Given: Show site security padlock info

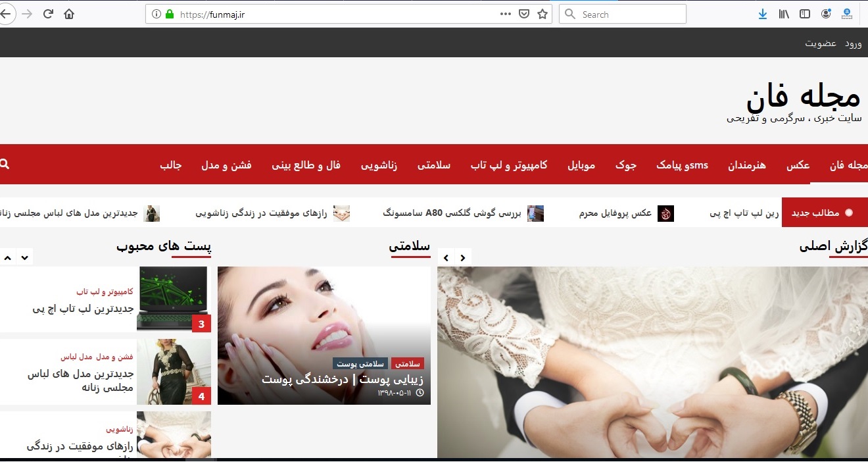Looking at the screenshot, I should point(170,14).
